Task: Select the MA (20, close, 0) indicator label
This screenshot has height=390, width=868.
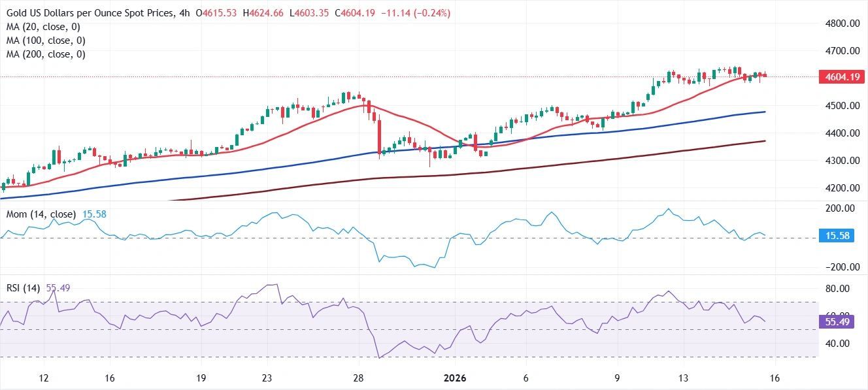Action: pos(44,27)
